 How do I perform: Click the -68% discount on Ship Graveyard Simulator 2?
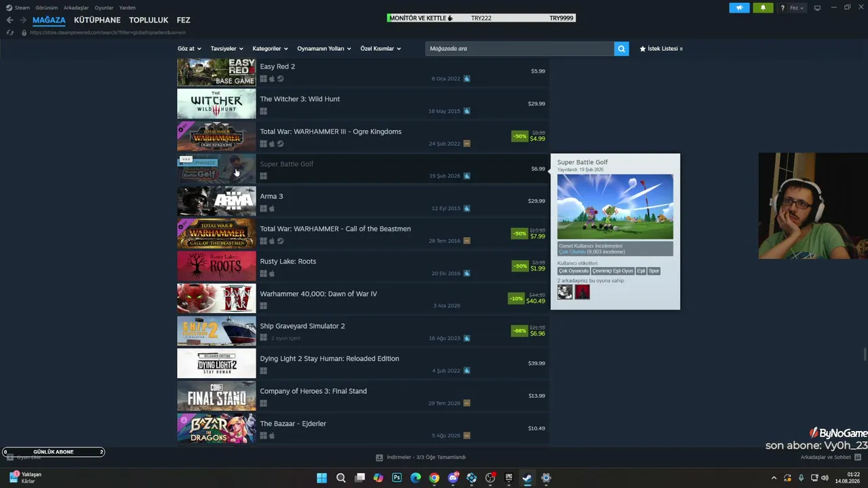tap(519, 331)
